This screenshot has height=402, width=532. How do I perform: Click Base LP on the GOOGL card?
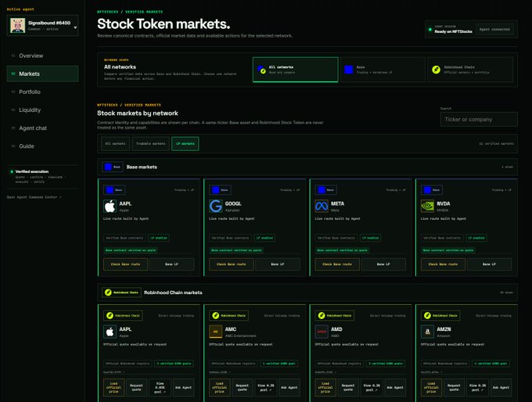[x=278, y=264]
